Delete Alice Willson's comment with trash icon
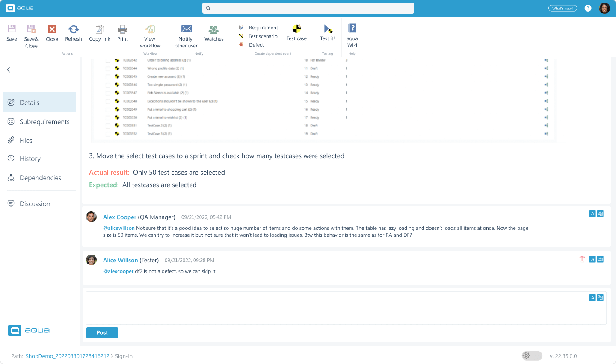Image resolution: width=616 pixels, height=364 pixels. click(x=582, y=259)
